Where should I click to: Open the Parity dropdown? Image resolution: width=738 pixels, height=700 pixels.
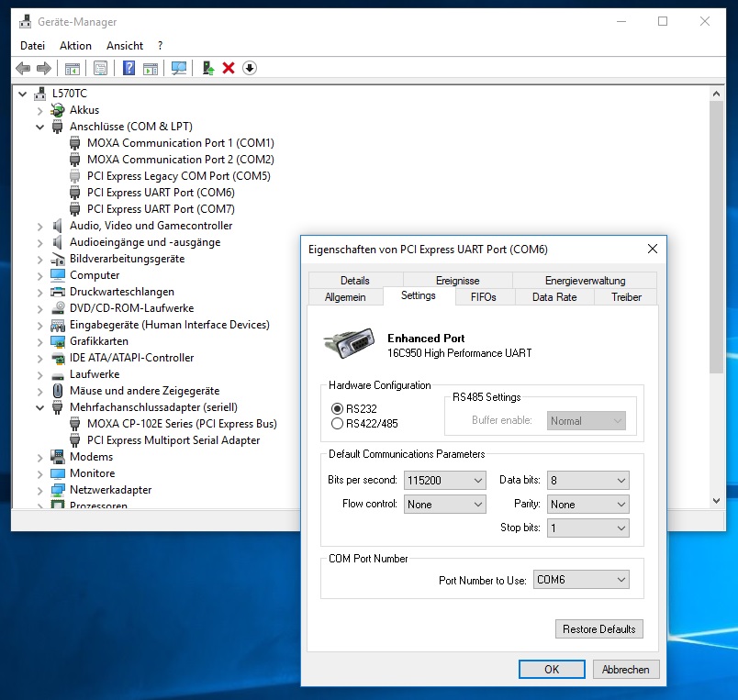[587, 504]
